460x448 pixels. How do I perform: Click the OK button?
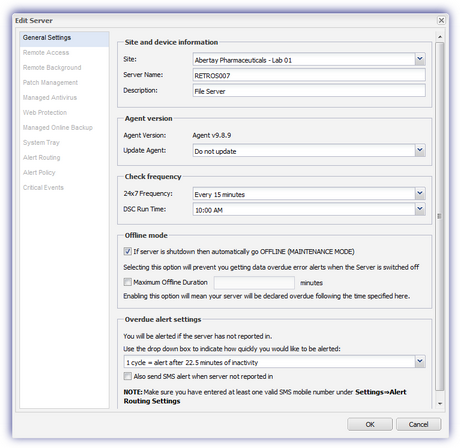tap(370, 424)
